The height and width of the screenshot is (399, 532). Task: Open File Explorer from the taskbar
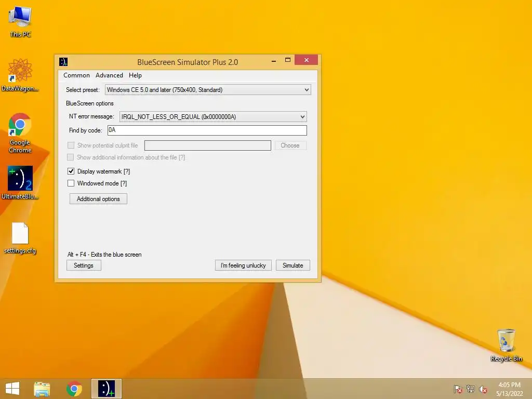point(42,389)
